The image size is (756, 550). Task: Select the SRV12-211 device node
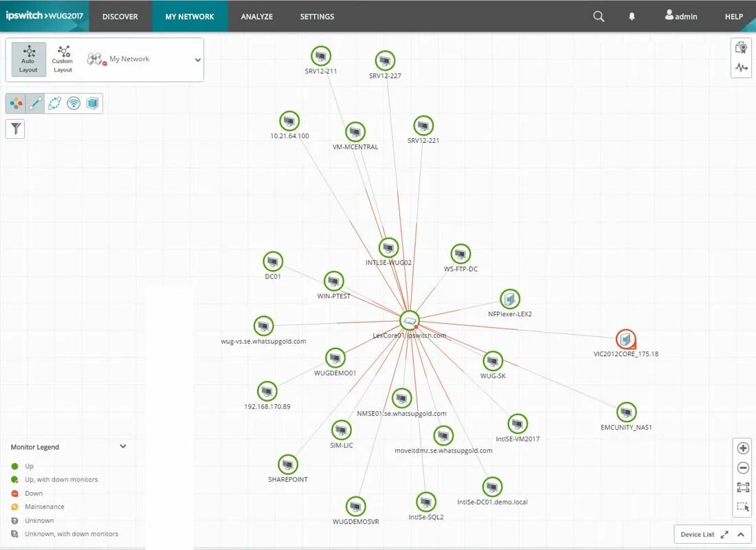321,56
